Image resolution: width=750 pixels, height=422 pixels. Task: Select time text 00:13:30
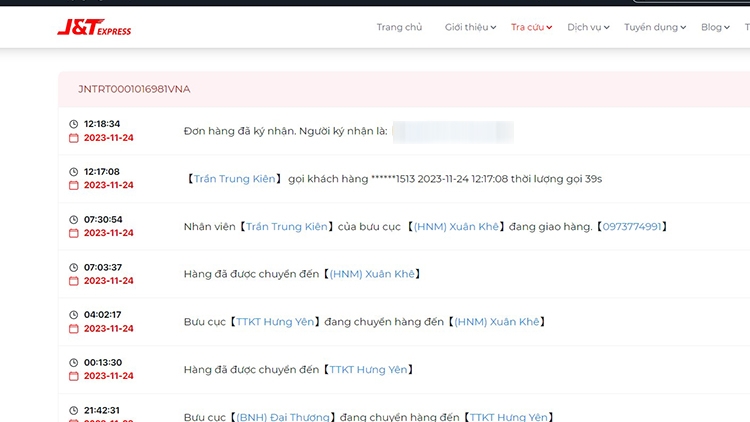(x=103, y=363)
